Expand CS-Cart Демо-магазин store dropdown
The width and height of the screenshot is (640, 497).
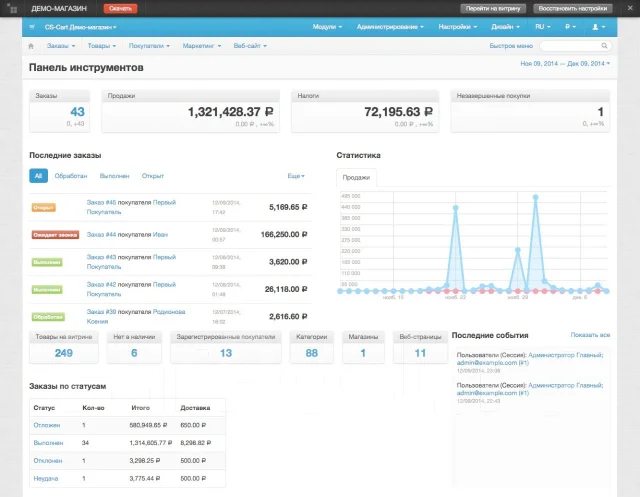[x=80, y=27]
